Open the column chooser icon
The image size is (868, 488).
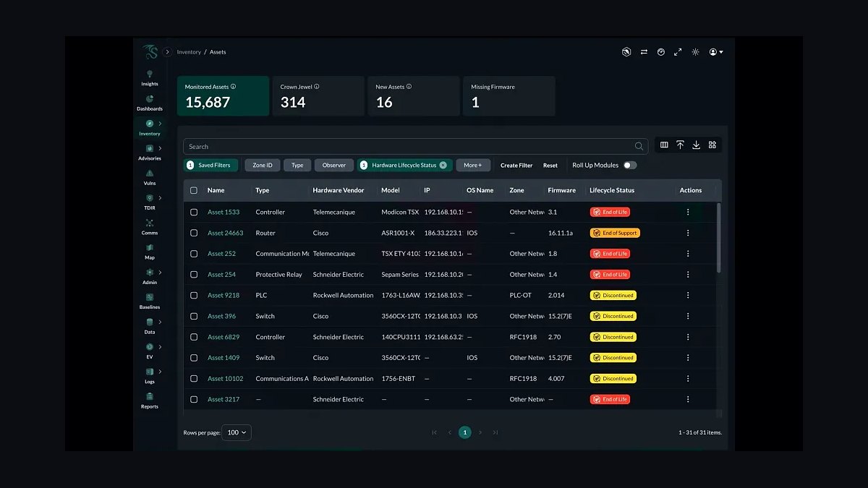664,145
